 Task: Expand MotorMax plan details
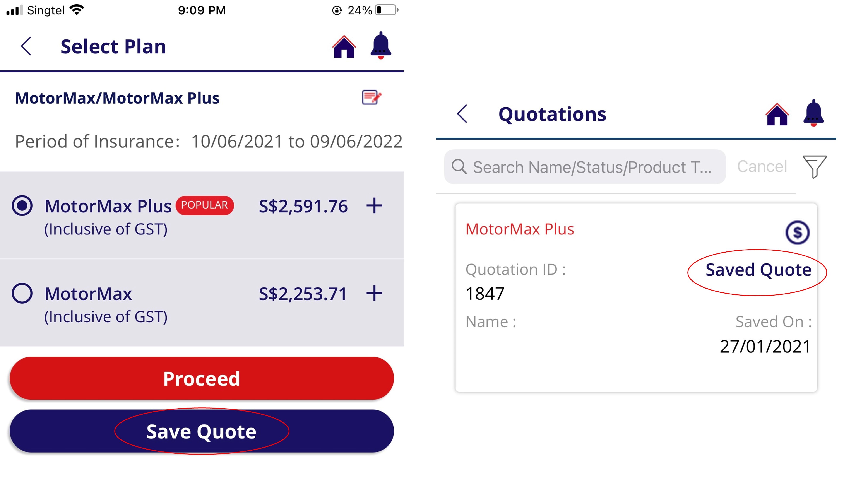(x=374, y=293)
